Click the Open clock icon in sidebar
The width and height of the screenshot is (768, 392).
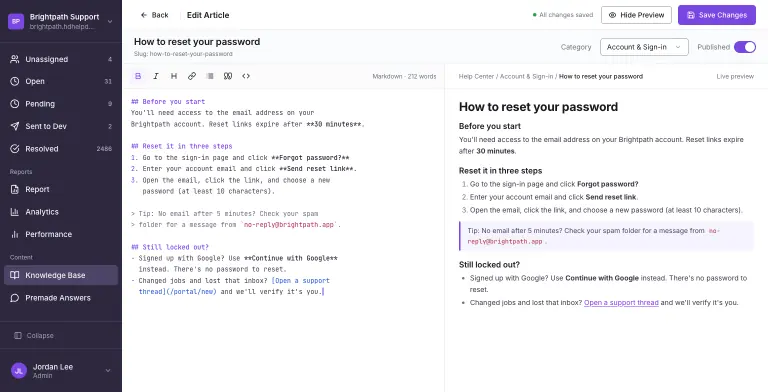pyautogui.click(x=15, y=81)
